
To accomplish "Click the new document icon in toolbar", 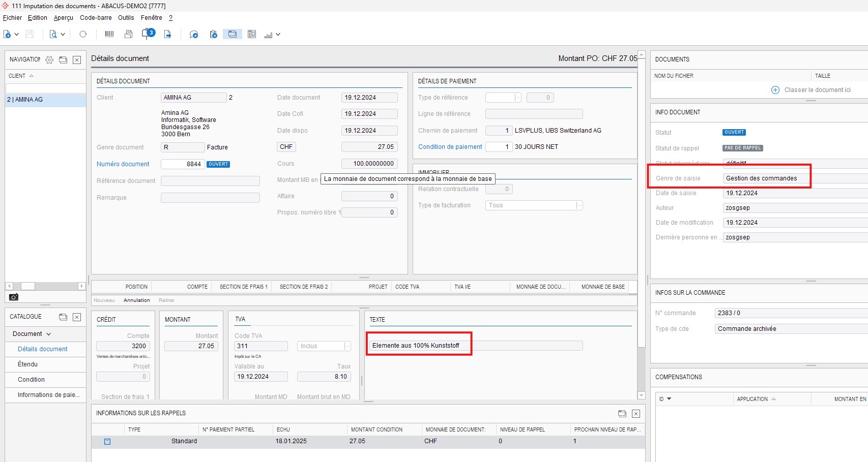I will [x=7, y=35].
